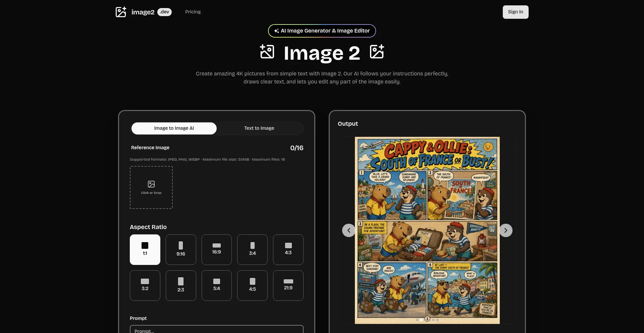Click into the Prompt text field
Image resolution: width=644 pixels, height=333 pixels.
[217, 329]
